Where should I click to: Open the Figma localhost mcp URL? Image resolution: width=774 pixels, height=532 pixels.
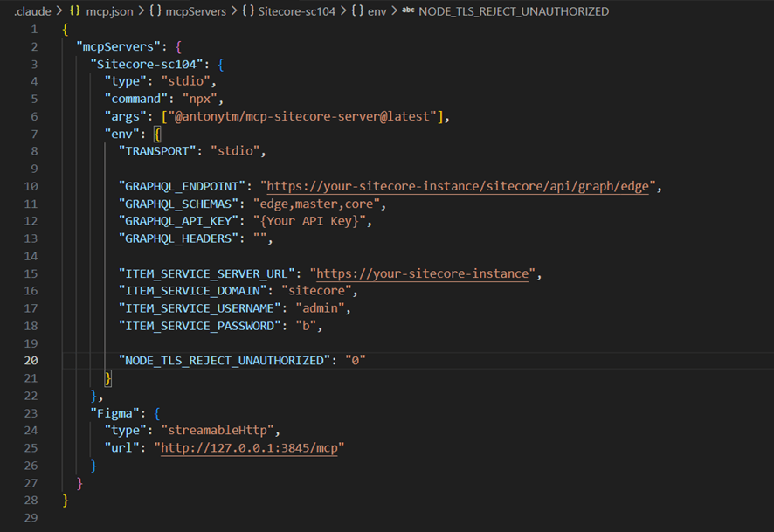point(249,447)
